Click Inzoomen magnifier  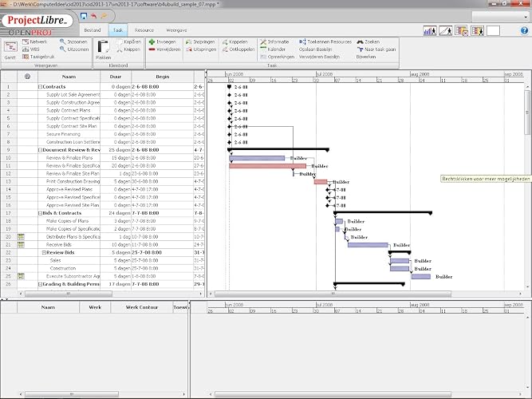(74, 41)
